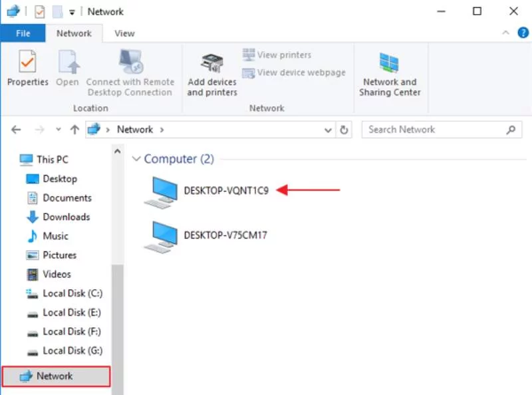Open Local Disk (G:) in sidebar

[x=65, y=350]
